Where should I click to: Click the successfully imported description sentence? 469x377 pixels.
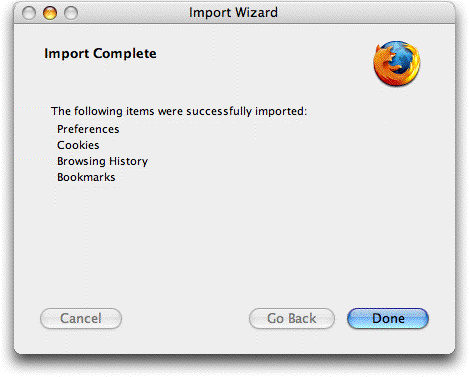(179, 111)
